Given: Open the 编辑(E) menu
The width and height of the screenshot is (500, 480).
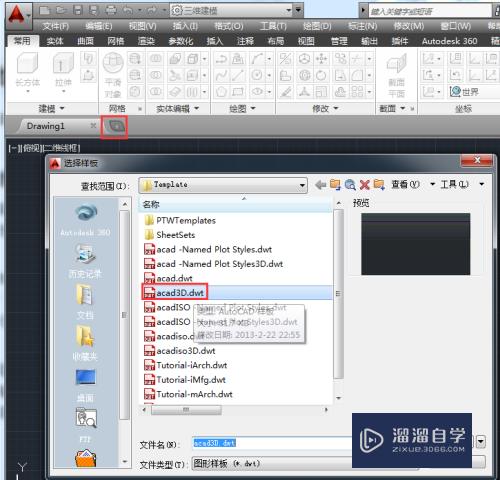Looking at the screenshot, I should click(99, 26).
